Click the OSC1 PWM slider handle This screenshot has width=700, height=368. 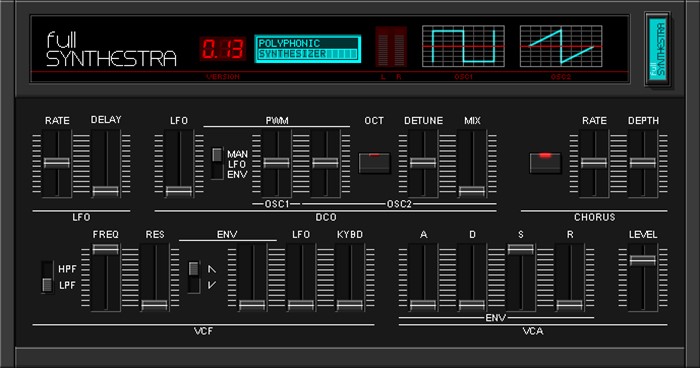pyautogui.click(x=276, y=163)
